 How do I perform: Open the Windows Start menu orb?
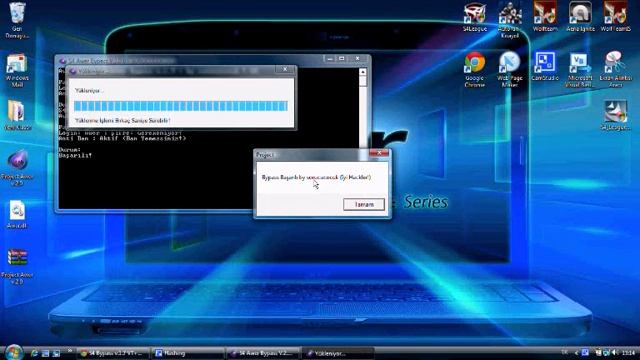(x=13, y=352)
